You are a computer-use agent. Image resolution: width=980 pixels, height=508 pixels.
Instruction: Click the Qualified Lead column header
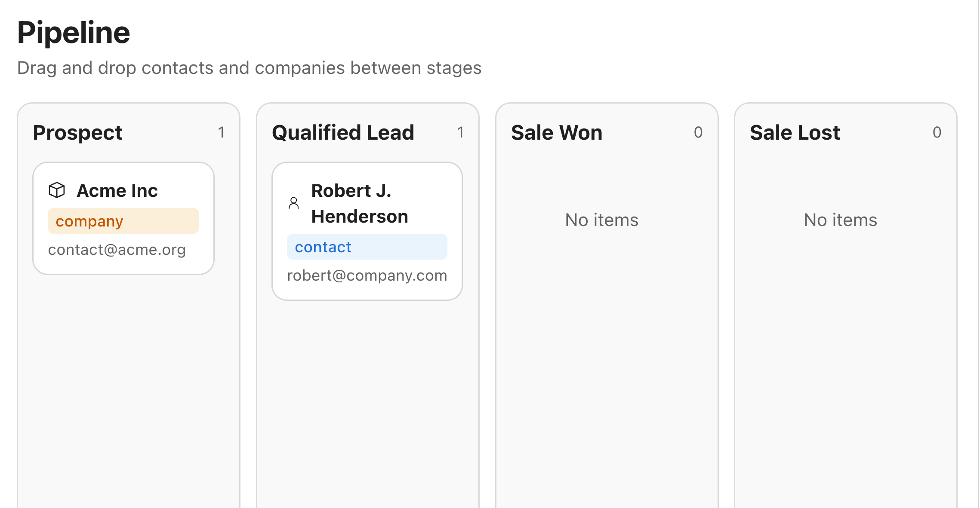[343, 132]
